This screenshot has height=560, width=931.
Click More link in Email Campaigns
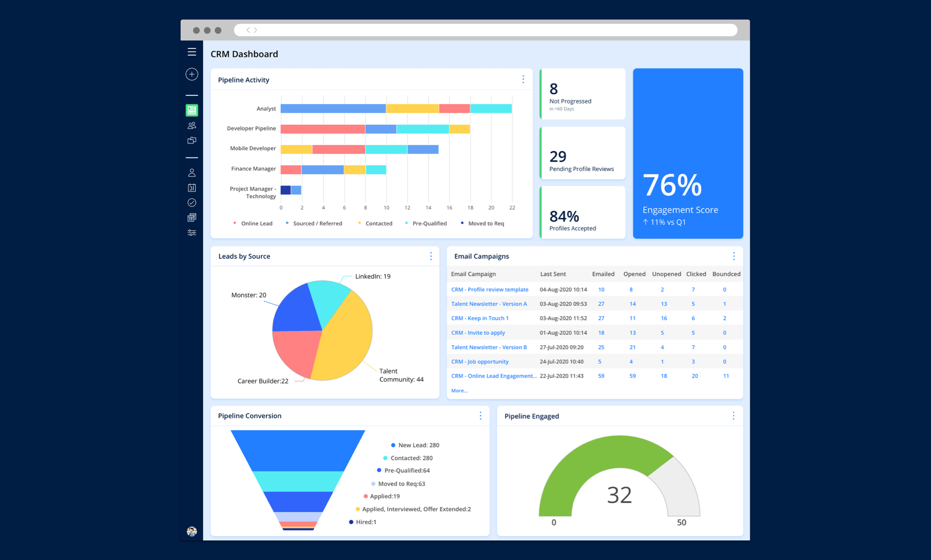click(459, 390)
